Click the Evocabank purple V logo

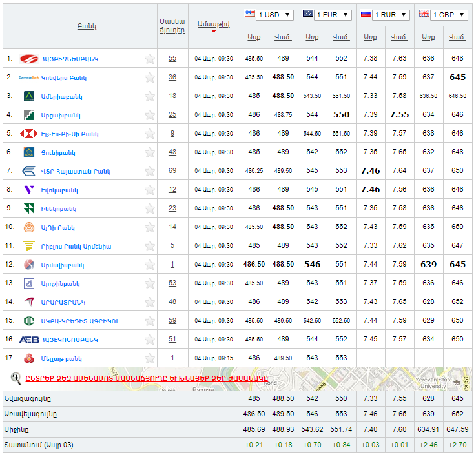(29, 190)
